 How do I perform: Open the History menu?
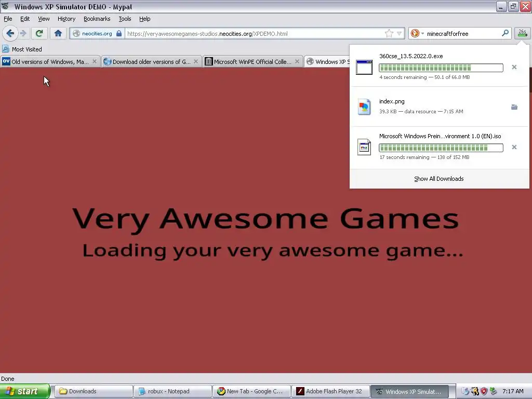pos(66,19)
